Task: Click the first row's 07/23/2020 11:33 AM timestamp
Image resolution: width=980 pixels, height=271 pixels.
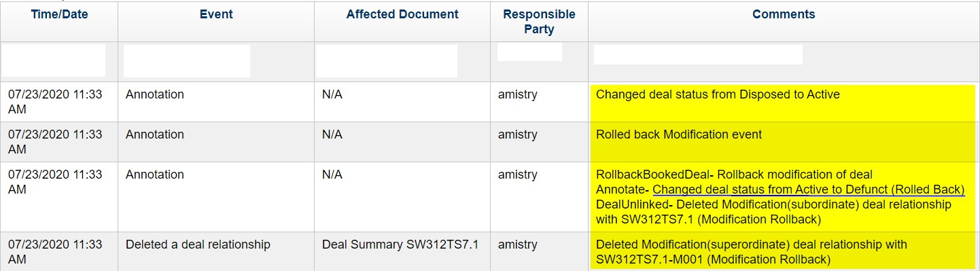Action: click(55, 102)
